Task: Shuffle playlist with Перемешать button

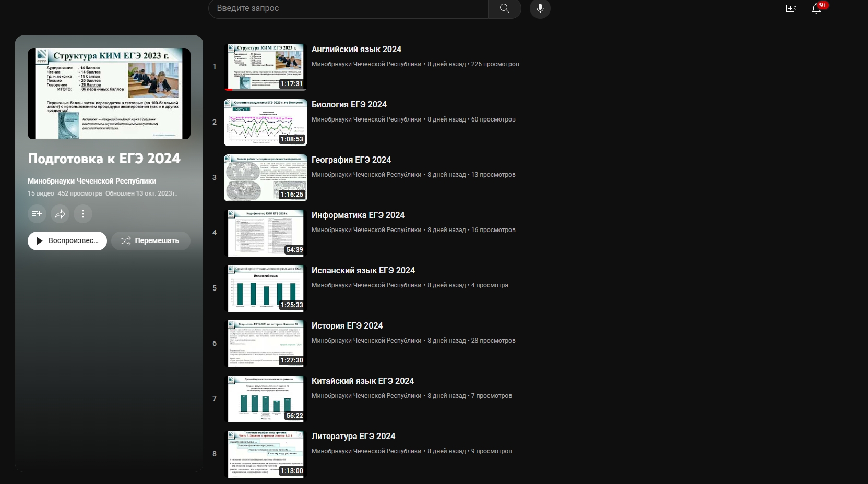Action: click(x=150, y=241)
